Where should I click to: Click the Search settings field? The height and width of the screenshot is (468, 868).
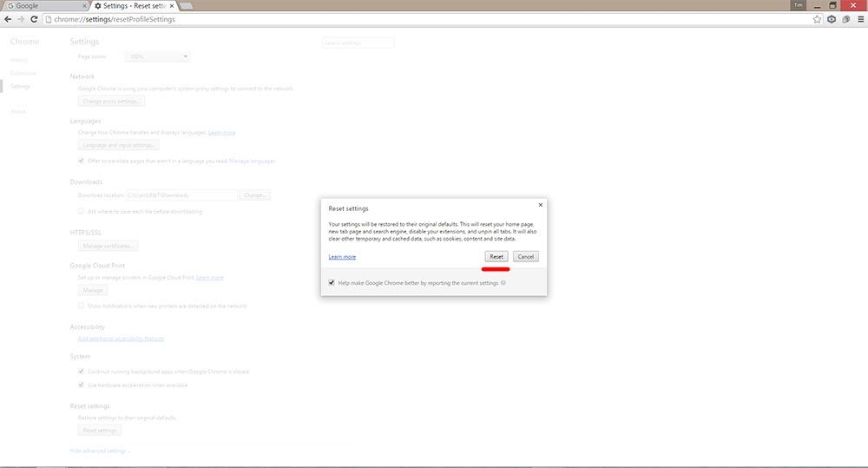click(358, 43)
